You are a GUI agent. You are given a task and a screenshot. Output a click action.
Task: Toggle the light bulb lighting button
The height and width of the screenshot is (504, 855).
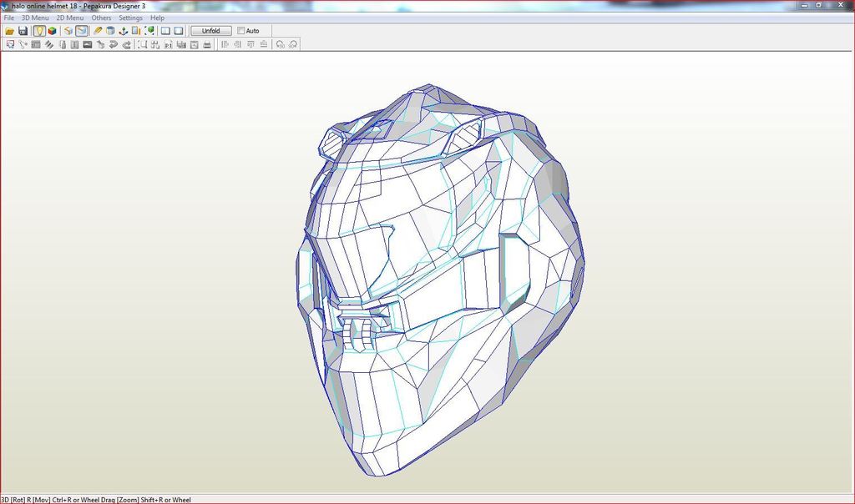[38, 31]
